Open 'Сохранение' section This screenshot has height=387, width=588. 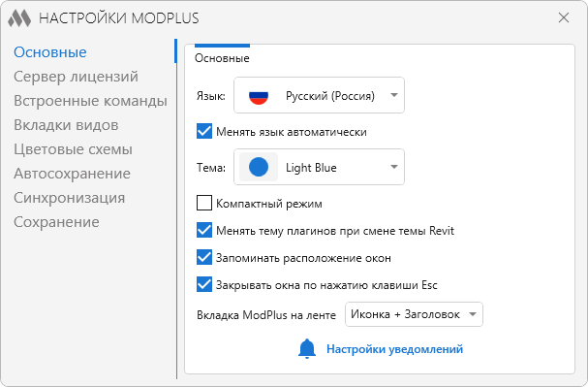[56, 222]
